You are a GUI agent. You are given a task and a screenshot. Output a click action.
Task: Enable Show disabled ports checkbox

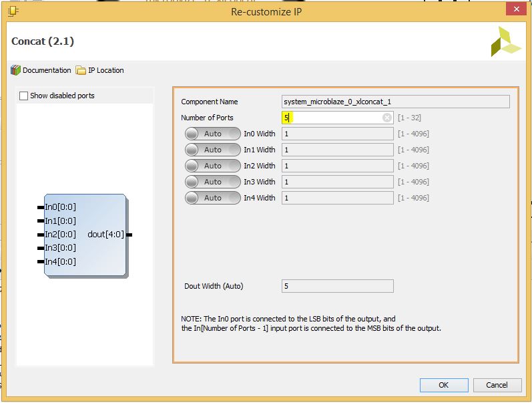[x=24, y=96]
